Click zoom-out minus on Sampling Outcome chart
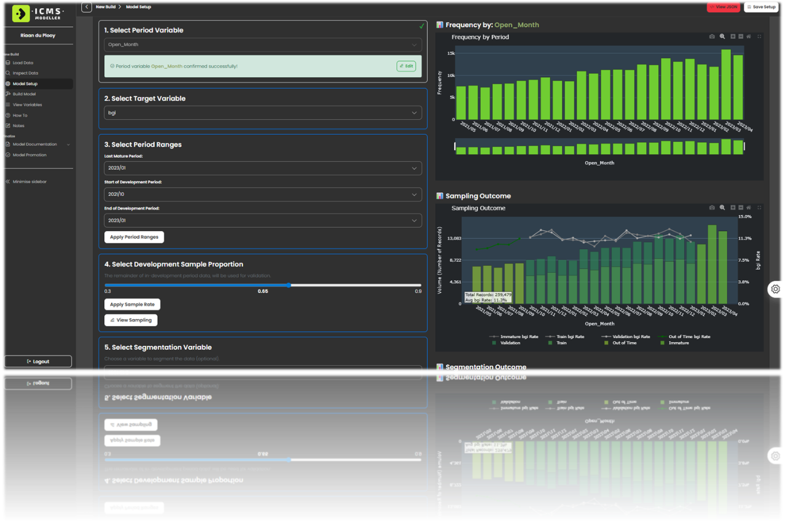Viewport: 785px width, 532px height. click(741, 208)
